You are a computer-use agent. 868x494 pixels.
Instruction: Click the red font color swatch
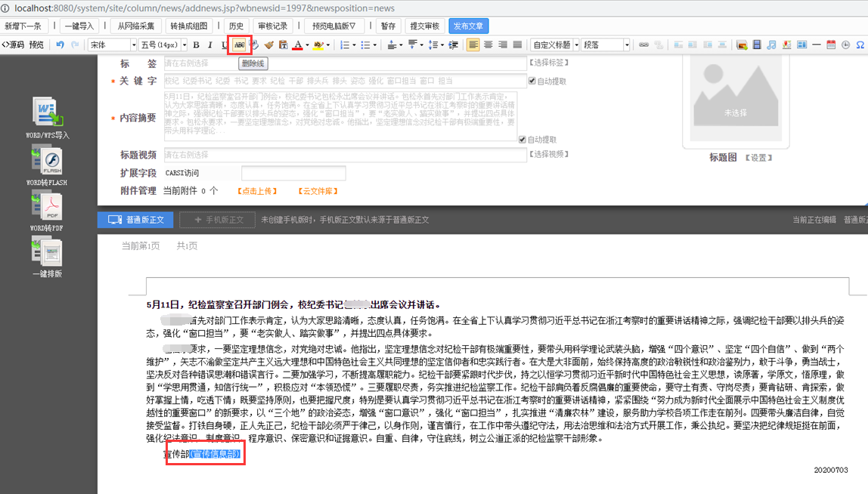[x=297, y=45]
